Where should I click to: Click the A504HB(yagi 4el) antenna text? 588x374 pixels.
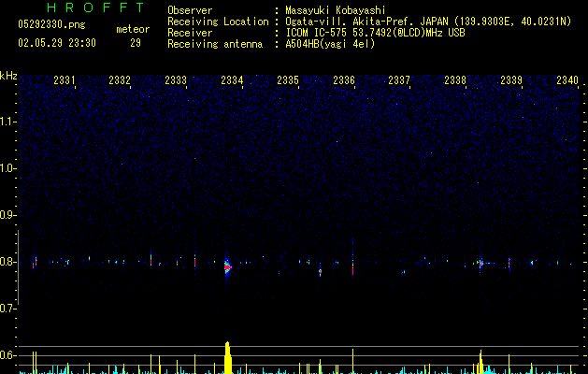pos(330,44)
